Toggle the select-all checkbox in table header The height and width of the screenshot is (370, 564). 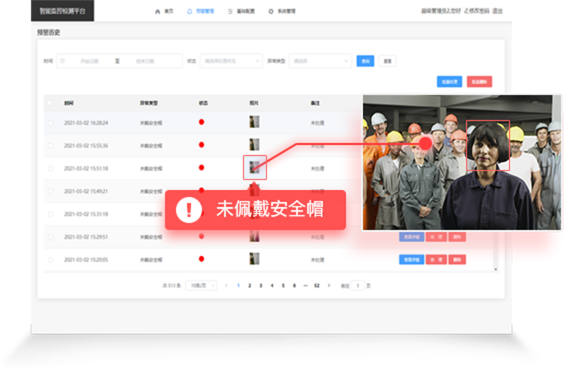50,103
